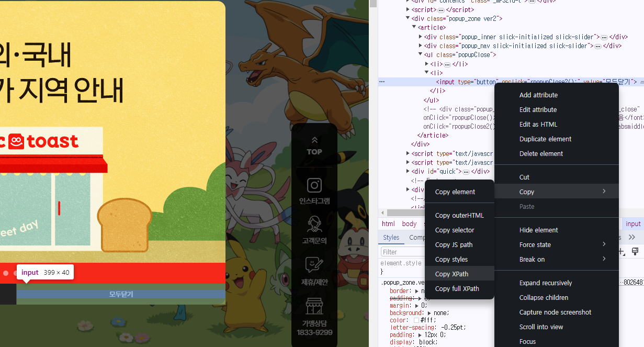The image size is (644, 347).
Task: Focus the Styles Filter input field
Action: [403, 252]
